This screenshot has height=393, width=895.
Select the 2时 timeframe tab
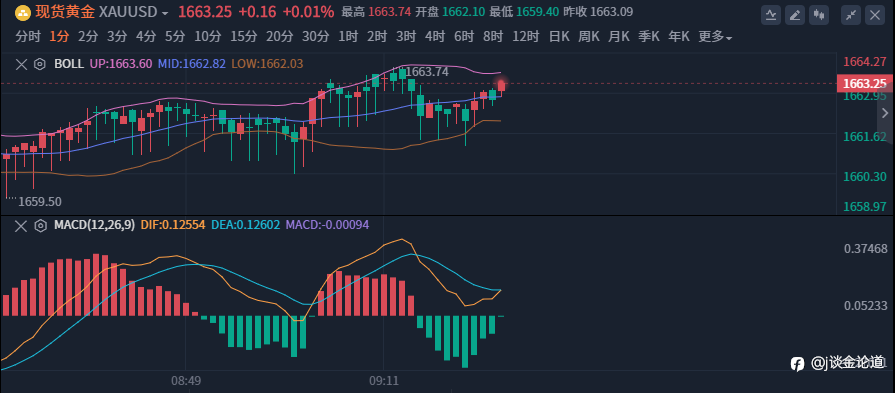coord(377,37)
